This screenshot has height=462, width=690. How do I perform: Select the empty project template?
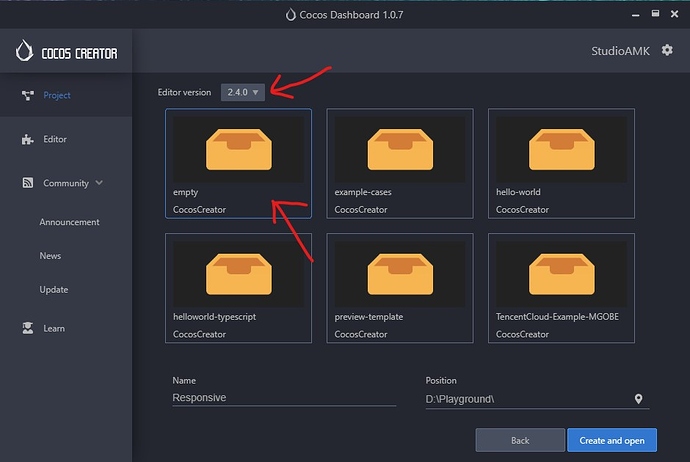point(238,163)
